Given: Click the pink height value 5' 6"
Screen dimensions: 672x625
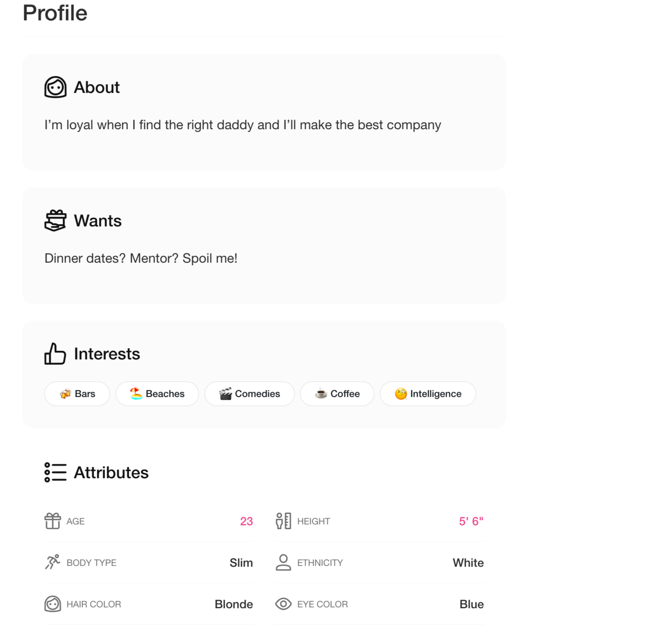Looking at the screenshot, I should point(470,521).
